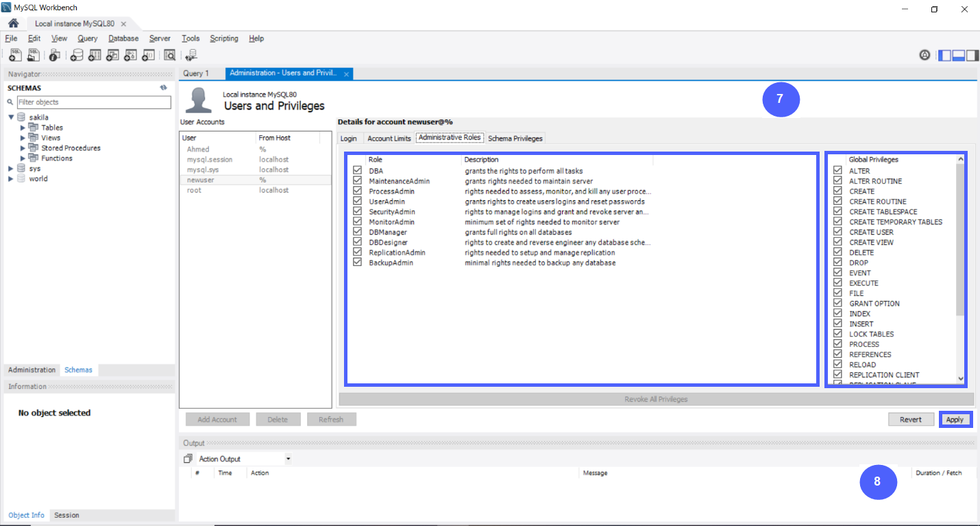Open the Server menu
Image resolution: width=980 pixels, height=526 pixels.
(x=160, y=38)
